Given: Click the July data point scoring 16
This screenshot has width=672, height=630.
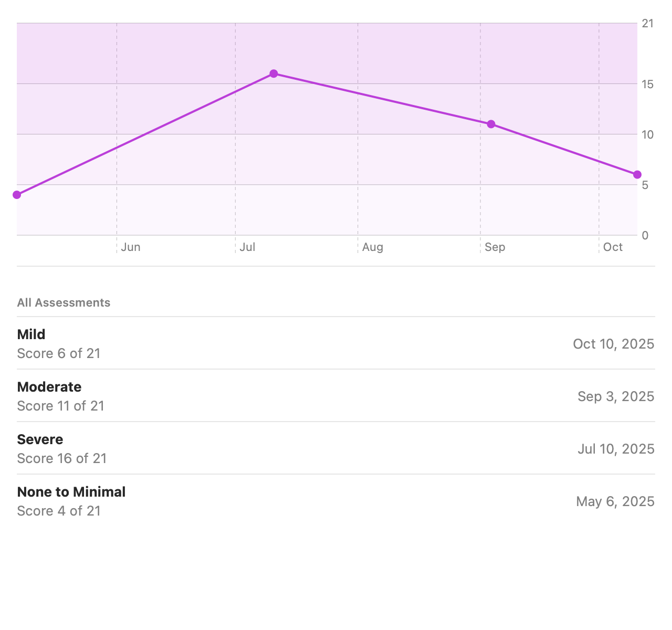Looking at the screenshot, I should click(274, 73).
